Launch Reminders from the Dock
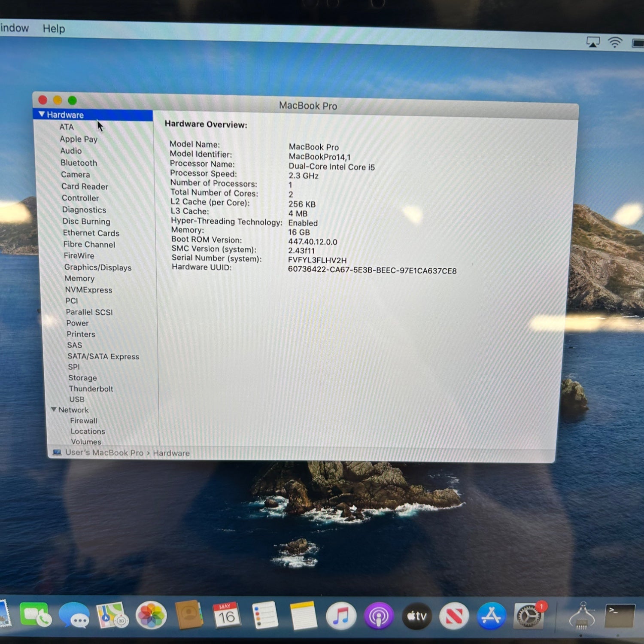 265,615
